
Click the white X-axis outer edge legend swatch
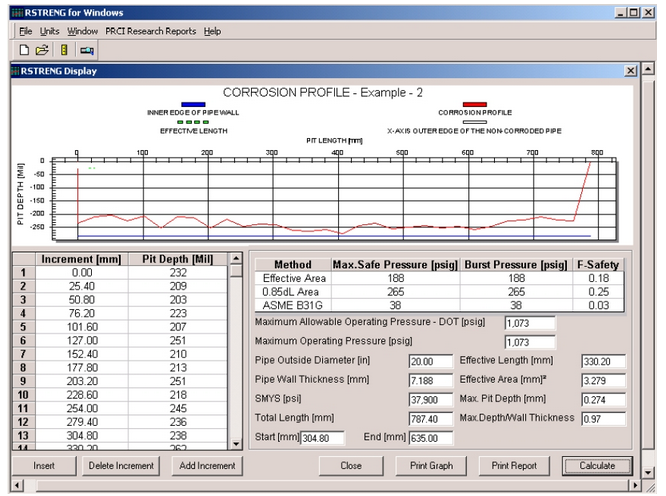coord(474,122)
